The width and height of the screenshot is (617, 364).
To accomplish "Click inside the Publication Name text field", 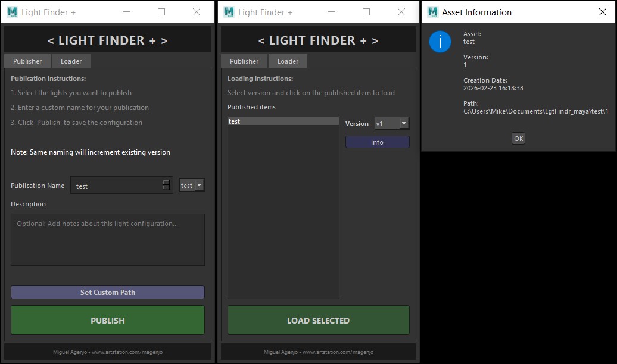I will click(x=116, y=185).
